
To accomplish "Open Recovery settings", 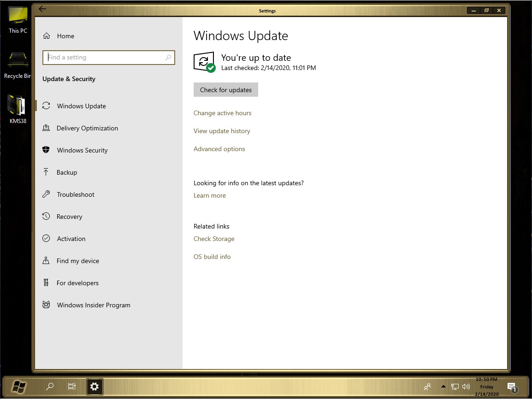I will coord(109,217).
